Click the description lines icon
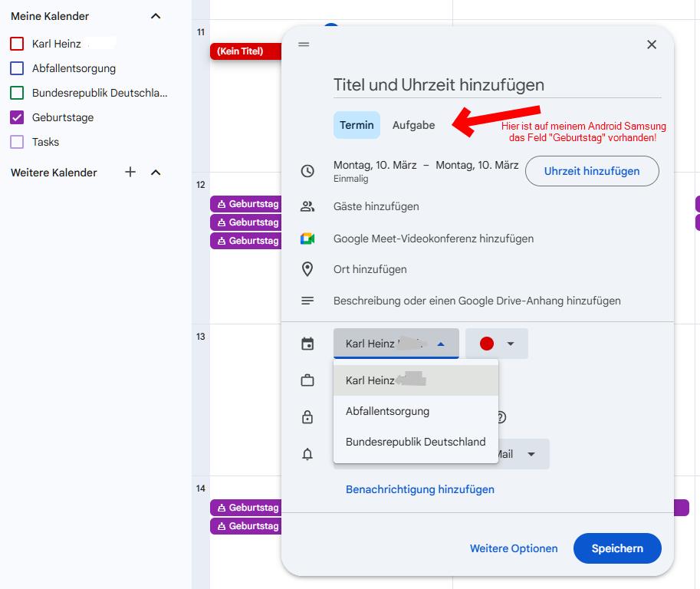Viewport: 700px width, 589px height. [307, 301]
